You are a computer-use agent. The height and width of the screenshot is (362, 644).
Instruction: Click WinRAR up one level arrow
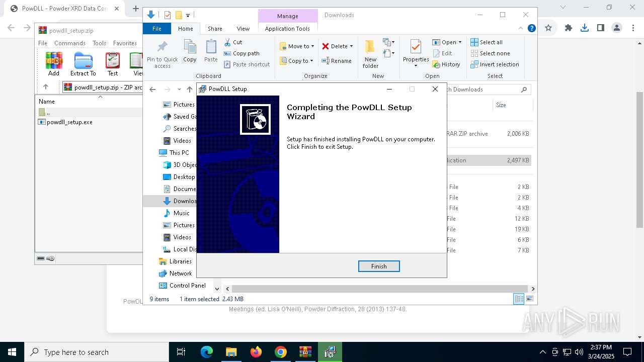click(x=46, y=86)
